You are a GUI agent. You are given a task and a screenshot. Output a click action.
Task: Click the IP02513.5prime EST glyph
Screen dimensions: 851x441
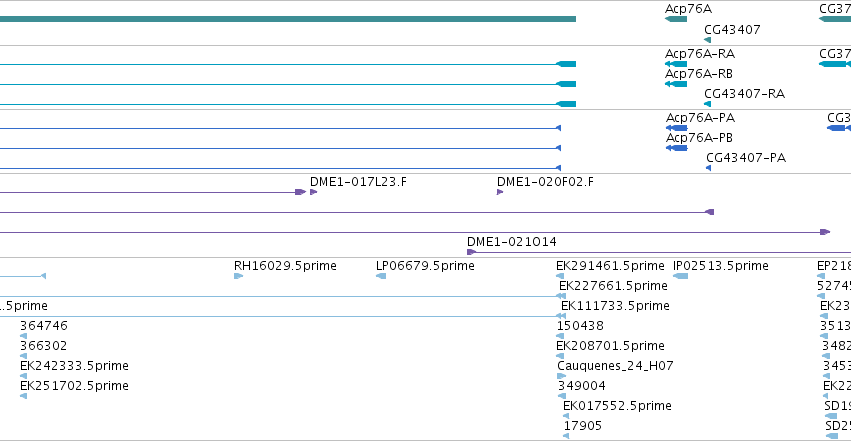click(681, 276)
